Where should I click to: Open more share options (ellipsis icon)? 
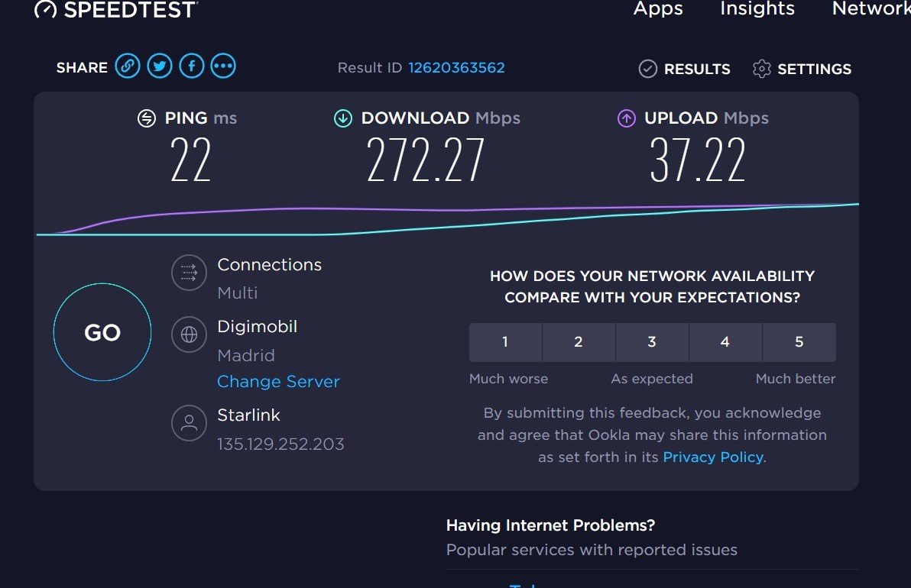point(223,66)
